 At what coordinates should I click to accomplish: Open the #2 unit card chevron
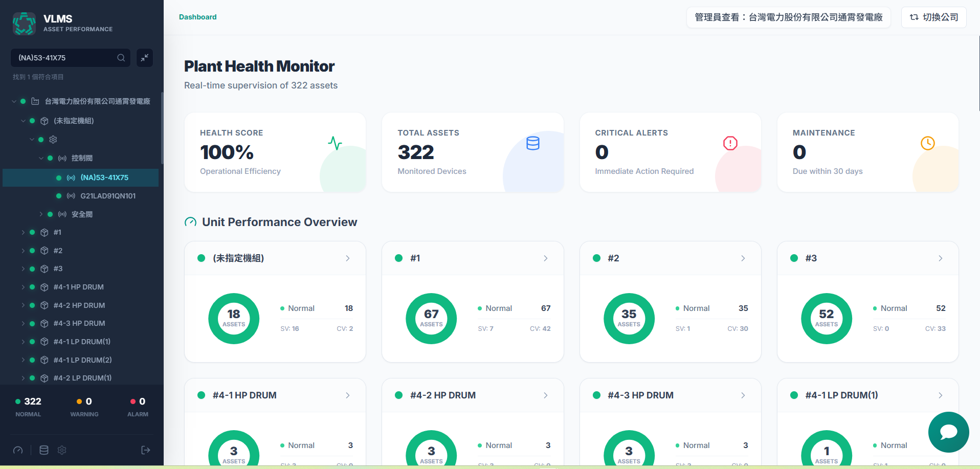click(x=743, y=258)
